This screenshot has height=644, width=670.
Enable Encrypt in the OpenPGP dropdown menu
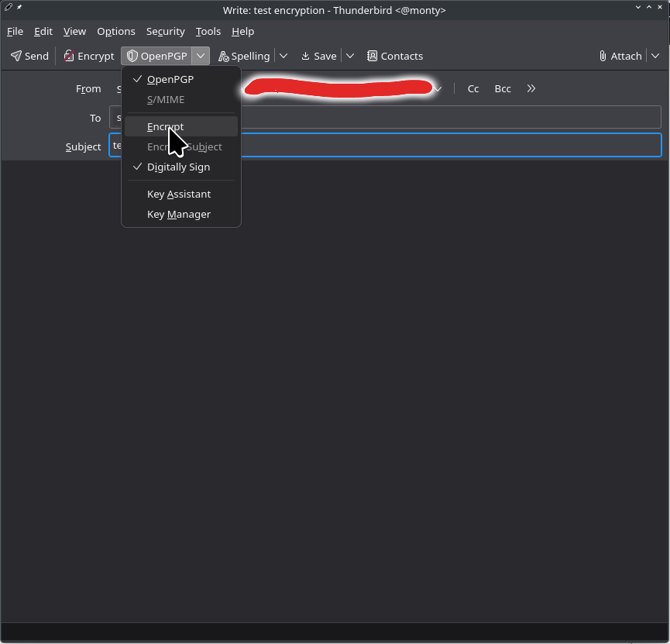point(165,126)
